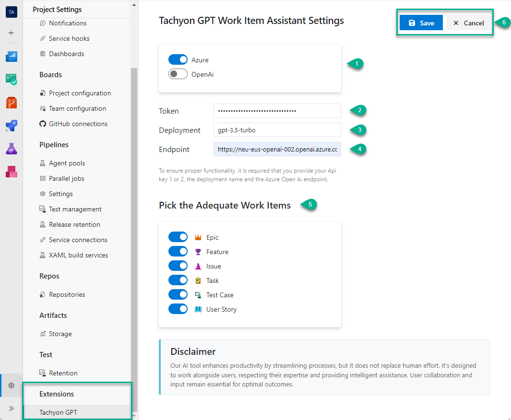Click the GitHub connections icon

coord(43,124)
